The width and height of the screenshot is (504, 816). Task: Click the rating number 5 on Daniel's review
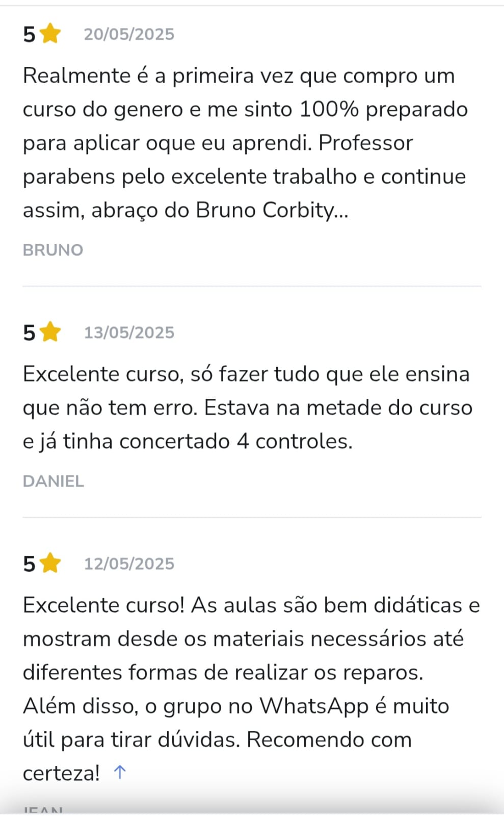[29, 333]
